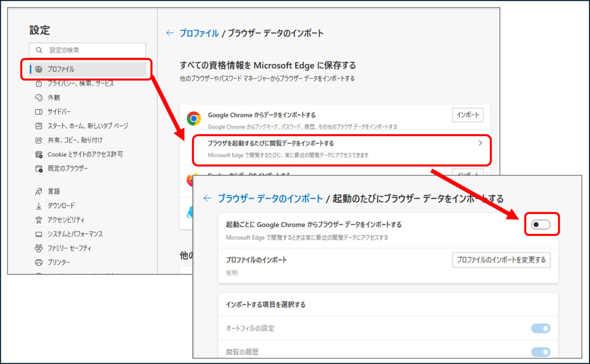590x364 pixels.
Task: Click back arrow next to プロファイル breadcrumb
Action: [170, 33]
